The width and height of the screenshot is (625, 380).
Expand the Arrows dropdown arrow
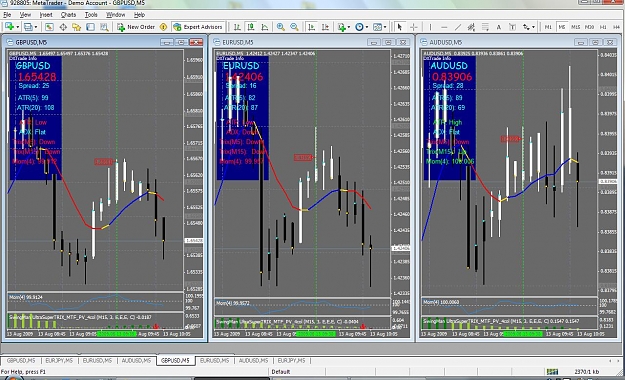[x=533, y=27]
